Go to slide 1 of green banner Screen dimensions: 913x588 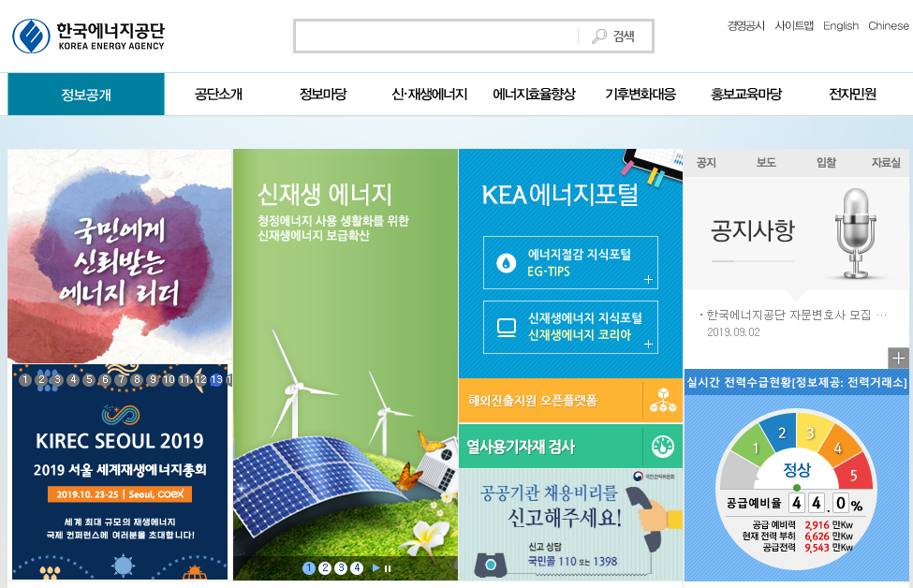309,568
